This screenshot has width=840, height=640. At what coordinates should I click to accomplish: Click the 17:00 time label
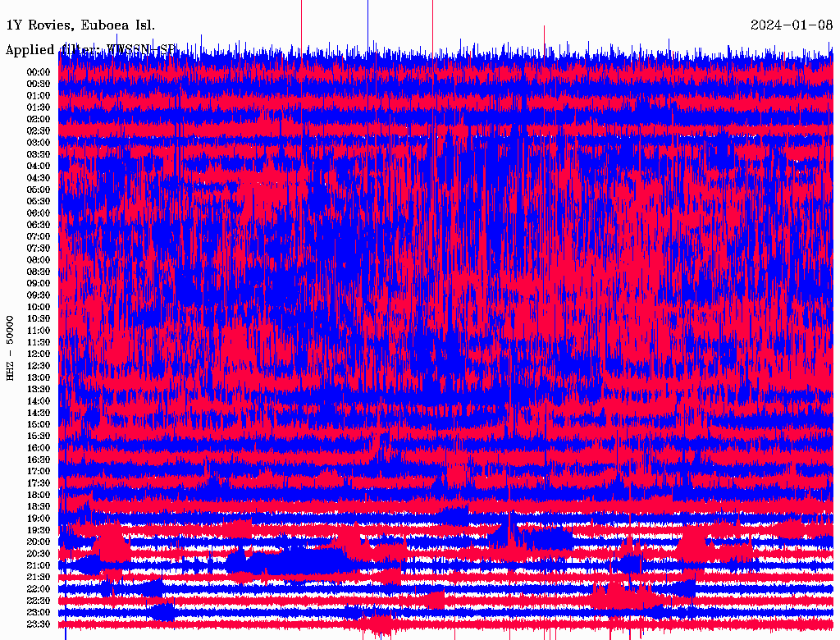tap(39, 472)
